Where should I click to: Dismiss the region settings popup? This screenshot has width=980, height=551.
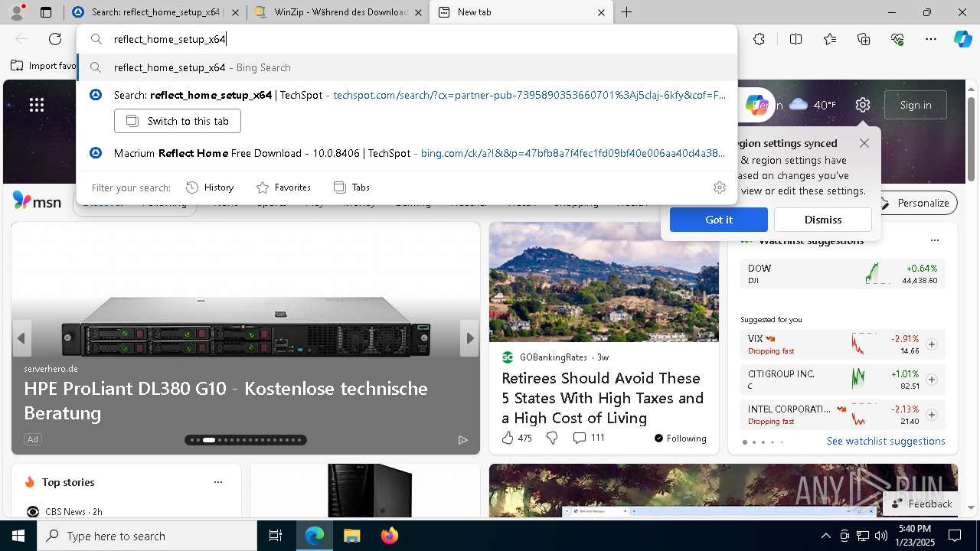tap(823, 220)
